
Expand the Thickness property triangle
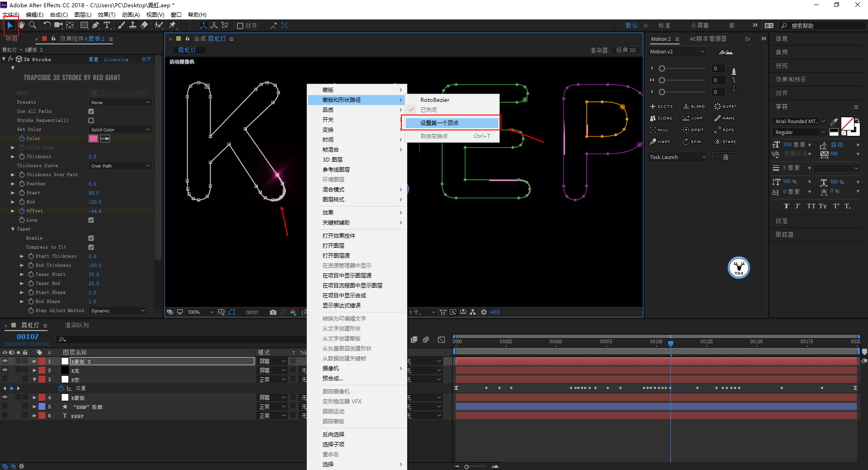tap(13, 157)
